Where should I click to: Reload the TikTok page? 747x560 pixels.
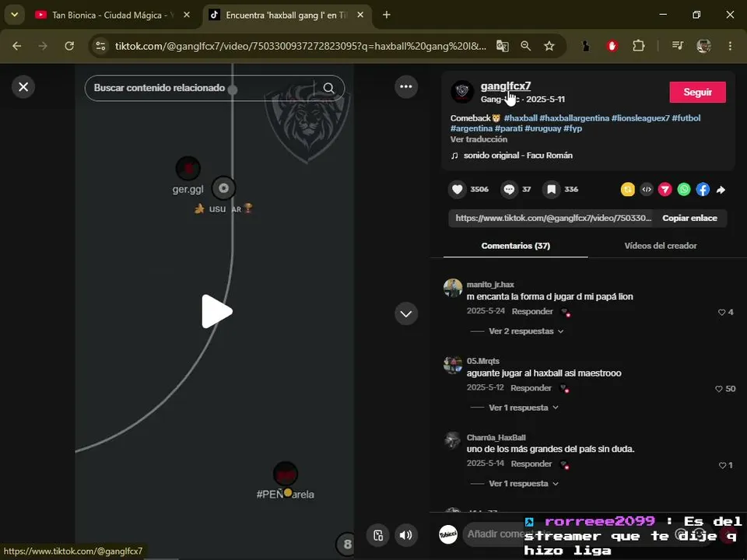tap(69, 46)
